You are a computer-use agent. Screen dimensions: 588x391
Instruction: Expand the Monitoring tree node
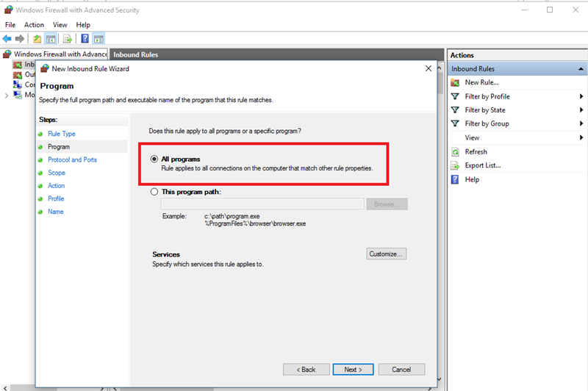(7, 95)
